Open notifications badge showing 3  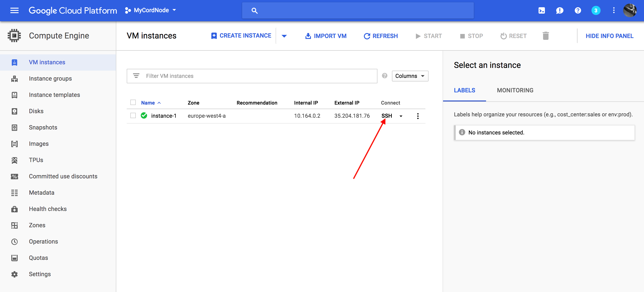[x=596, y=10]
